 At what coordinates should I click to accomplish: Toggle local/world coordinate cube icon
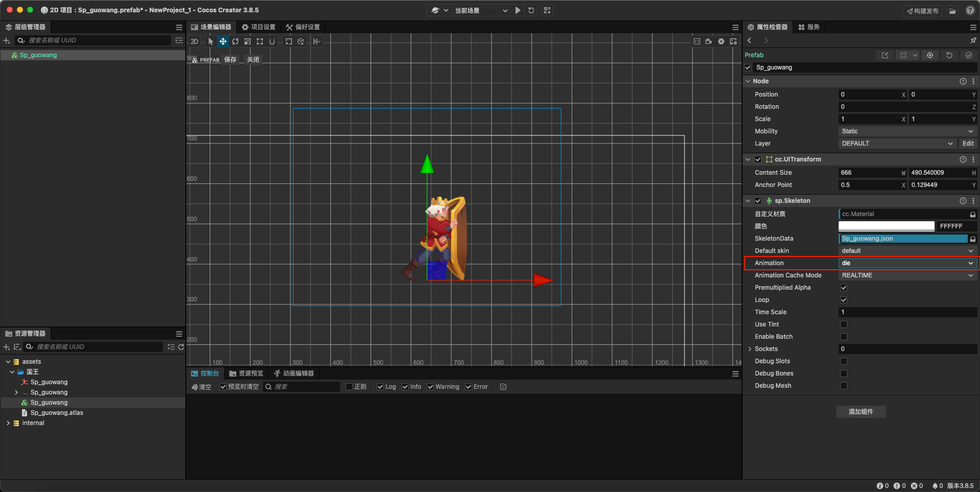[x=301, y=41]
